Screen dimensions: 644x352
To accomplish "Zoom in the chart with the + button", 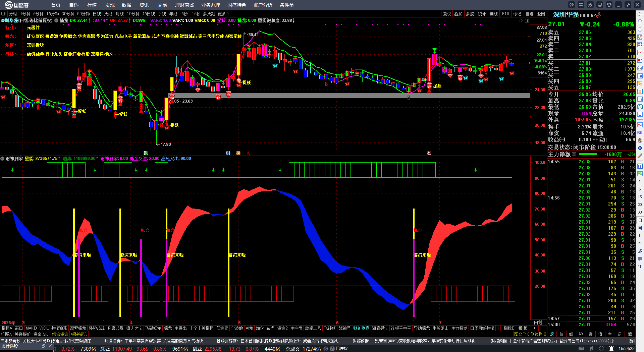I will (534, 328).
